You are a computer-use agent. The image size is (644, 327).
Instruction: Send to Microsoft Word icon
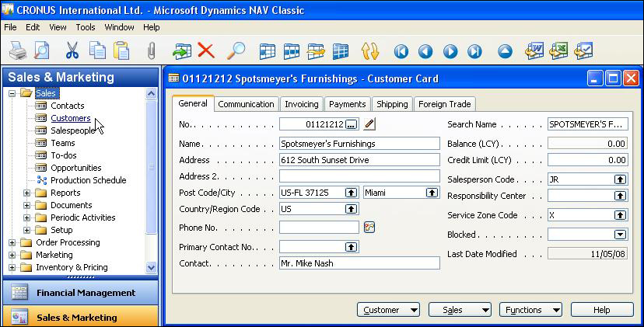pos(535,51)
